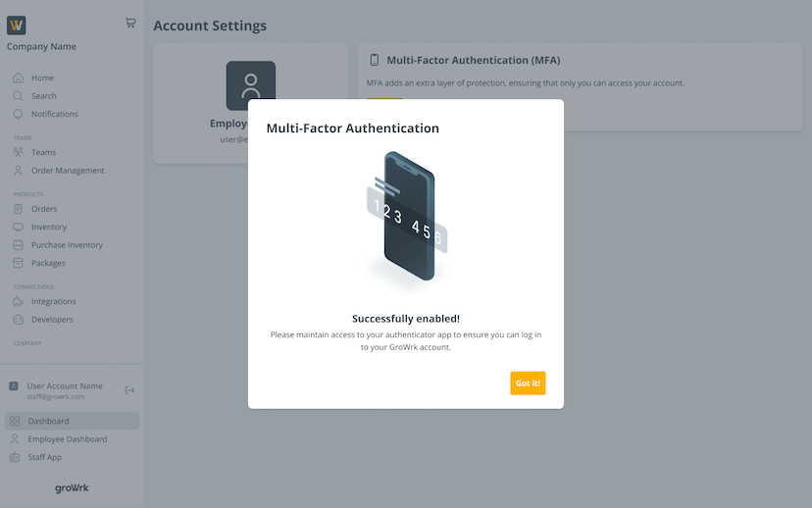
Task: Click the Teams people icon
Action: tap(18, 152)
